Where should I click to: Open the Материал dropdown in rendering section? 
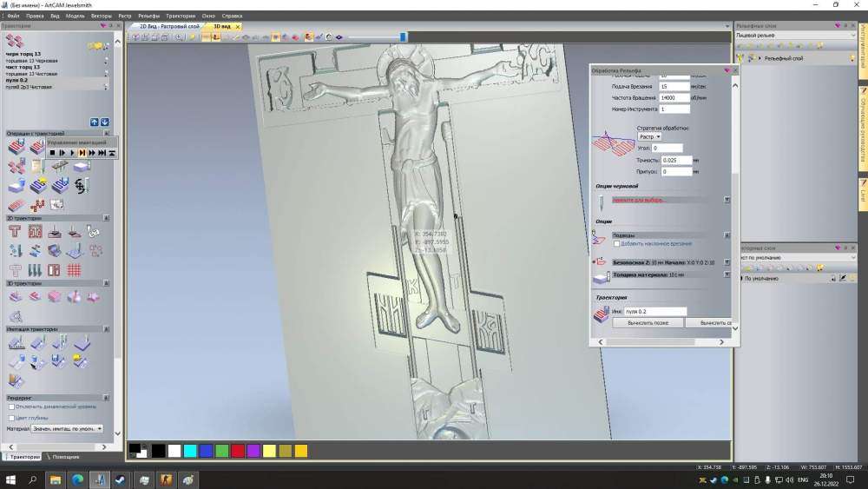pos(68,428)
